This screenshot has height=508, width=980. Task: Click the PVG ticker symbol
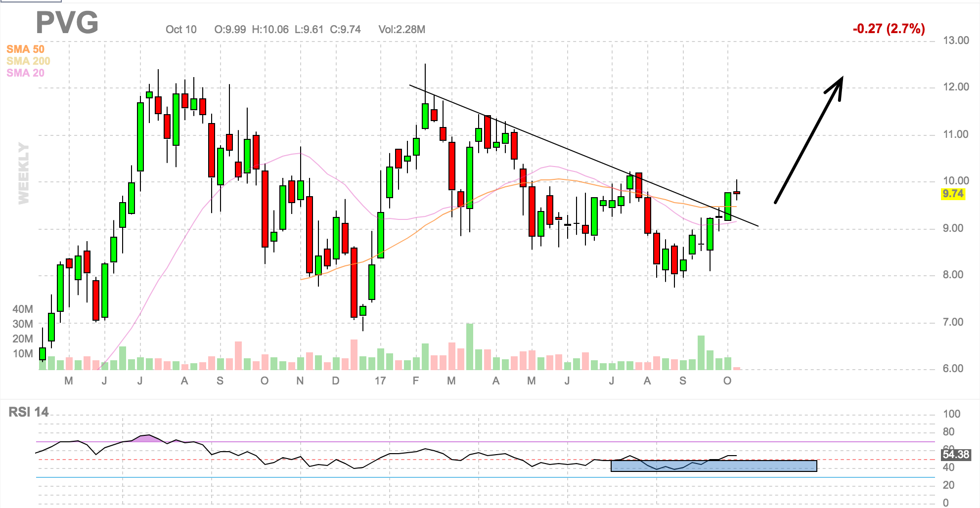pyautogui.click(x=67, y=23)
